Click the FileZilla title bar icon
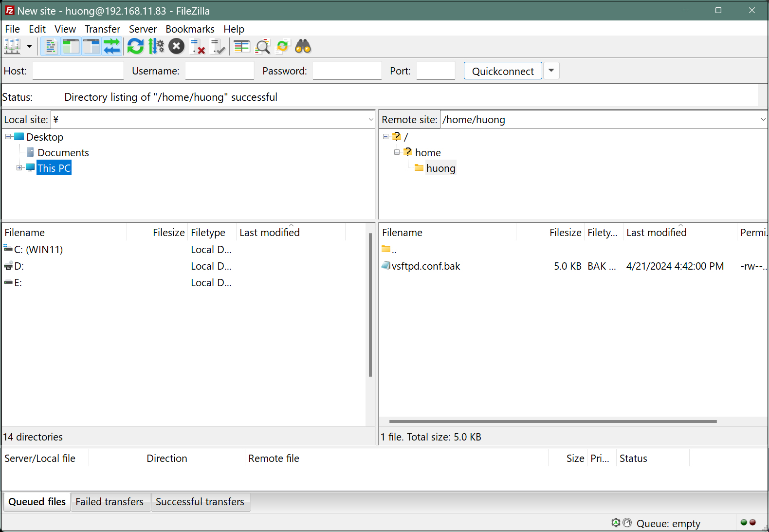Image resolution: width=769 pixels, height=532 pixels. pos(9,10)
